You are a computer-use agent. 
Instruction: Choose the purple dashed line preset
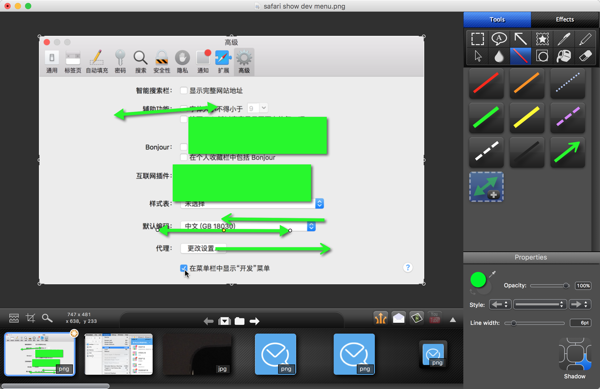click(x=567, y=117)
